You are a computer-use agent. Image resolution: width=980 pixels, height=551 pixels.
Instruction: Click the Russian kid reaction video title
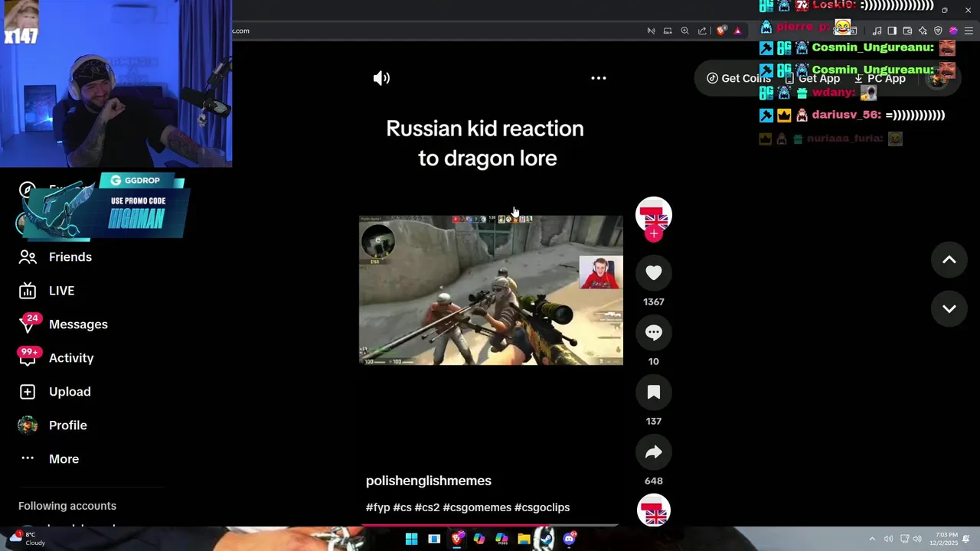(x=485, y=143)
